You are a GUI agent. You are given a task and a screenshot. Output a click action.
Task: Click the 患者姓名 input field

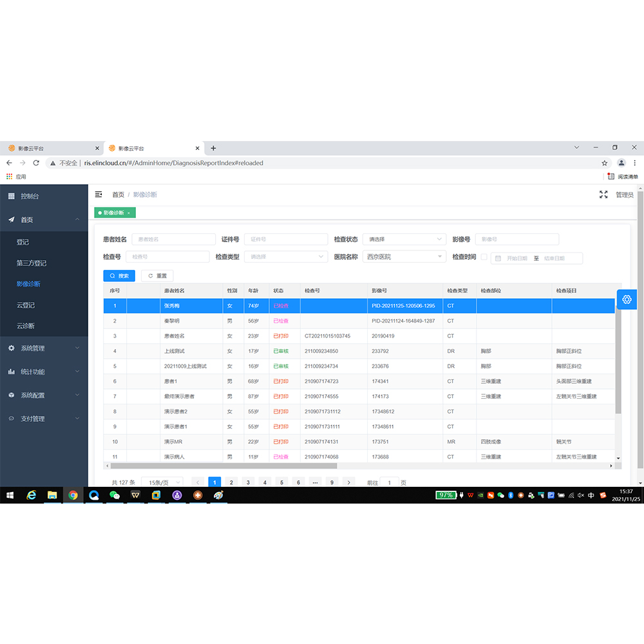click(x=173, y=239)
